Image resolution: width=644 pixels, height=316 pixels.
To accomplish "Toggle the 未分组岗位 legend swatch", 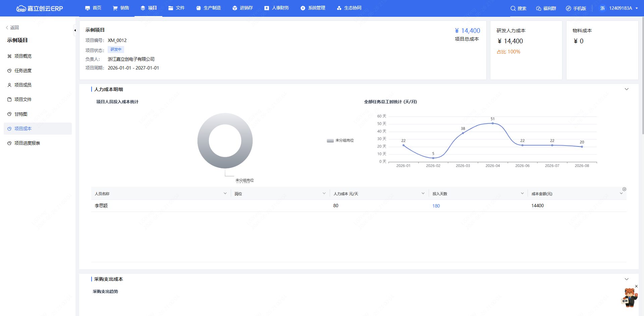I will (x=330, y=141).
